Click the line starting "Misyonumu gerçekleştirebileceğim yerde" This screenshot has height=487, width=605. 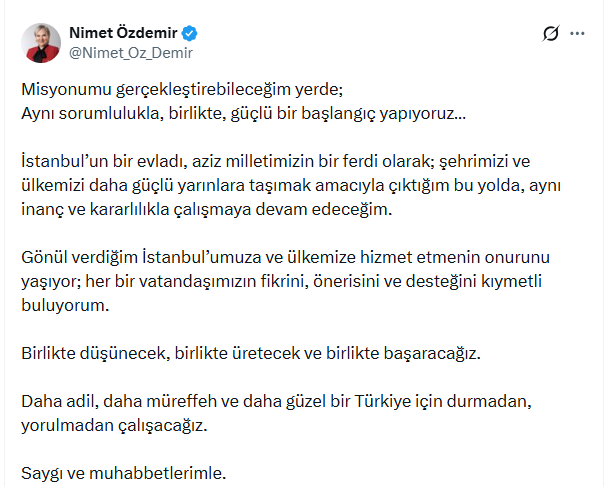pos(182,90)
